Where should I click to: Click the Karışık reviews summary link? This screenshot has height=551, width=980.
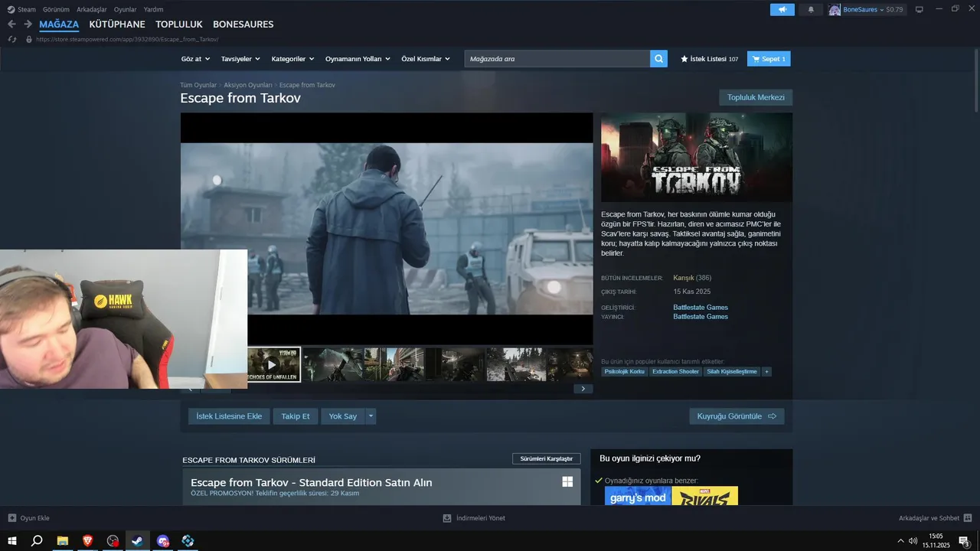pyautogui.click(x=683, y=278)
